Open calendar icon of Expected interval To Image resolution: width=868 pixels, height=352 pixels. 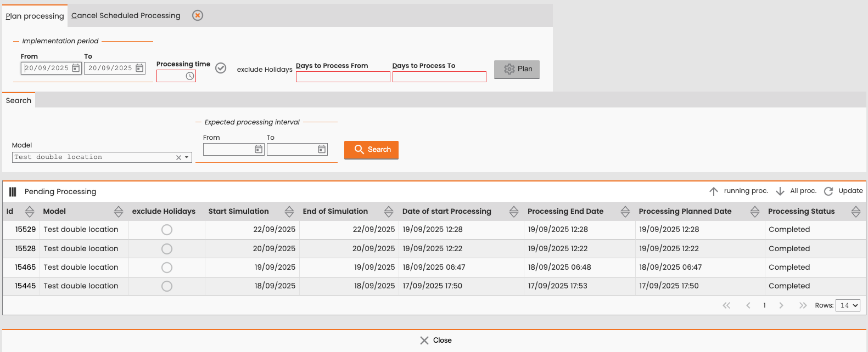pyautogui.click(x=322, y=149)
